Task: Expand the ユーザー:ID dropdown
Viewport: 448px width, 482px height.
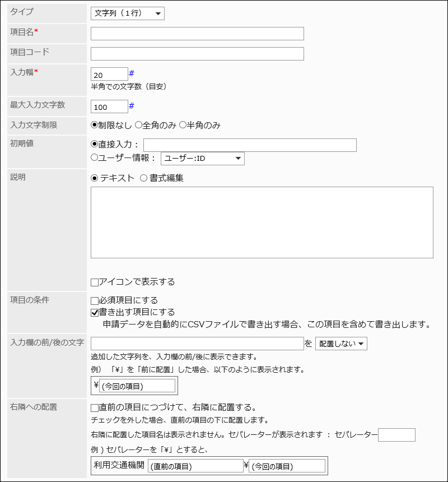Action: click(202, 159)
